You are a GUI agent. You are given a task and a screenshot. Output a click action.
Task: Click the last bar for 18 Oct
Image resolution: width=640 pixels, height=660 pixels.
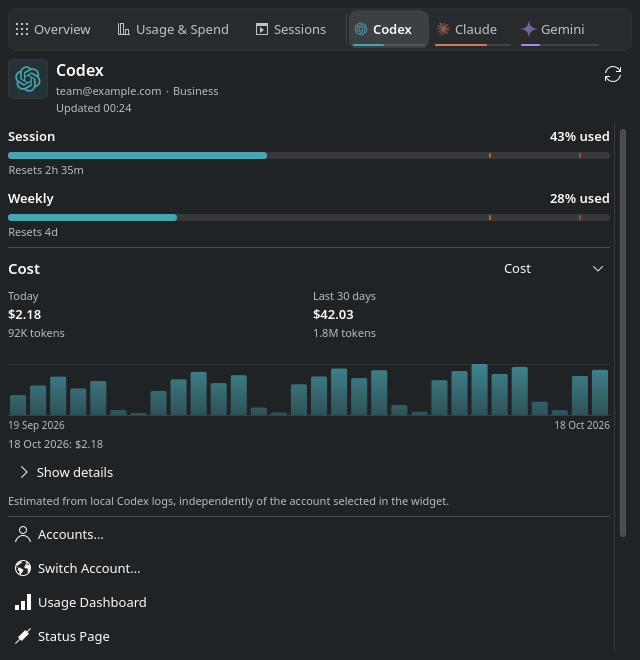point(600,393)
